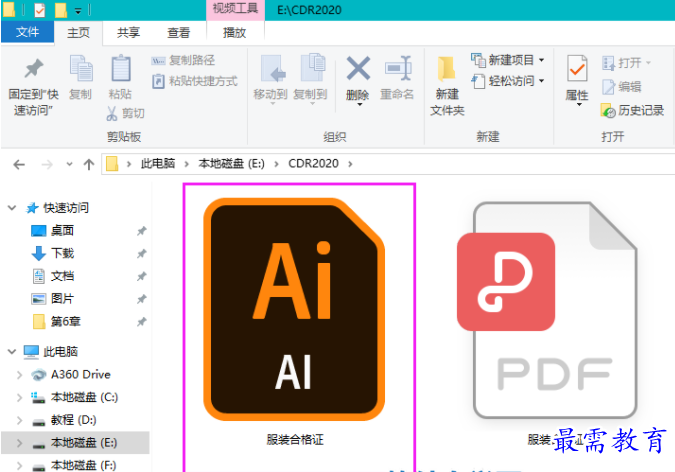Click the Up one level arrow

89,164
